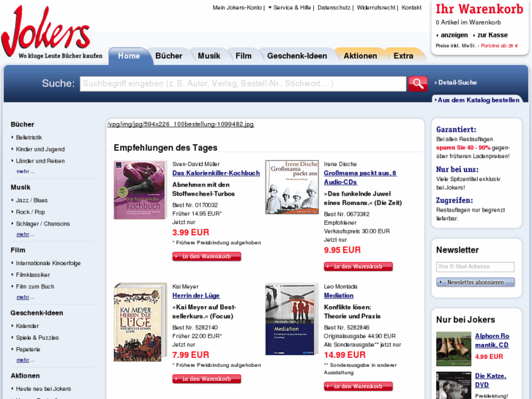This screenshot has height=399, width=532.
Task: Click the red magnifier search button
Action: [x=418, y=83]
